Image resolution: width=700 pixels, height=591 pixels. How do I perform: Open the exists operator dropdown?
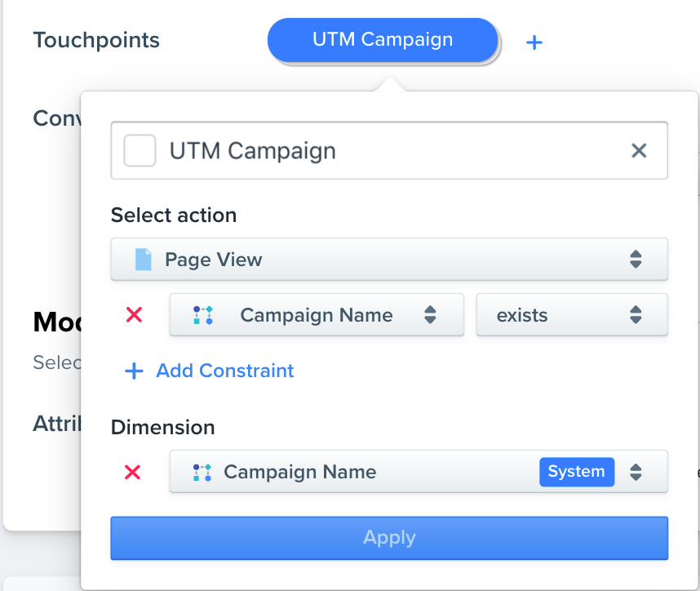[572, 315]
